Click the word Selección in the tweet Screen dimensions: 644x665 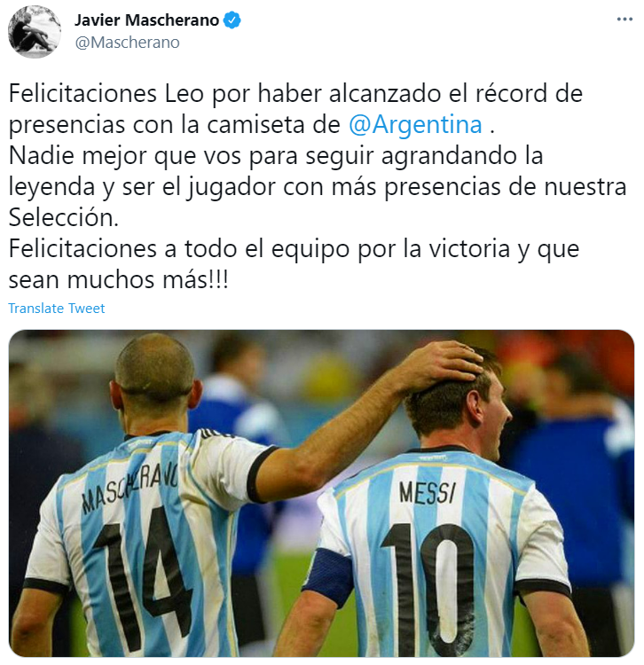coord(63,217)
